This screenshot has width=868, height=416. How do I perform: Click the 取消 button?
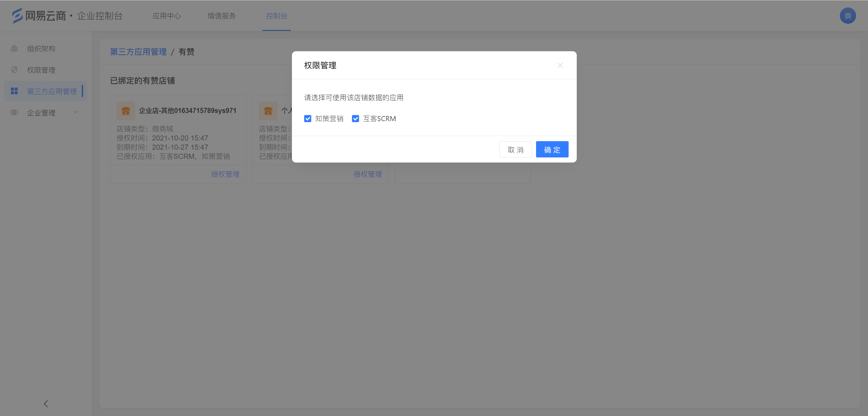coord(515,150)
